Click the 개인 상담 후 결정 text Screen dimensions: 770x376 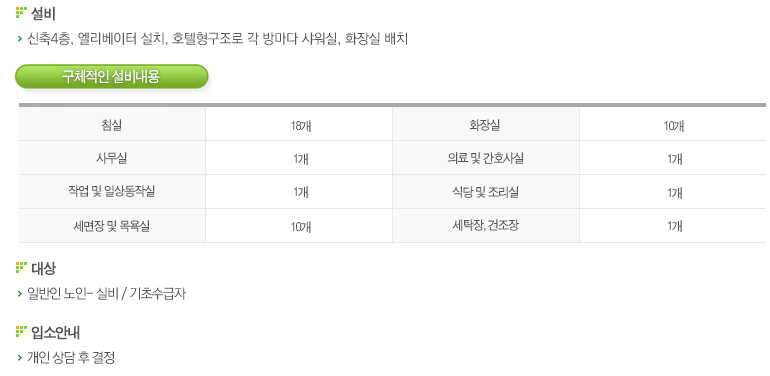click(71, 358)
